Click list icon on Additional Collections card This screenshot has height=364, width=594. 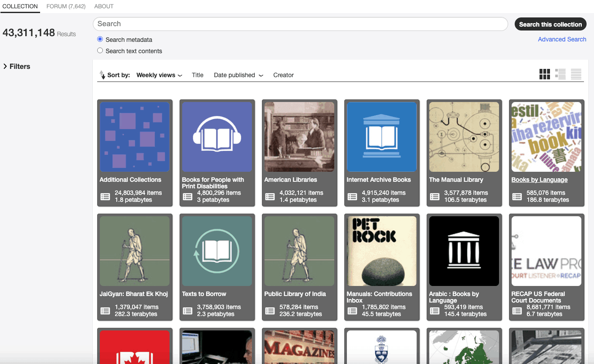pos(105,197)
